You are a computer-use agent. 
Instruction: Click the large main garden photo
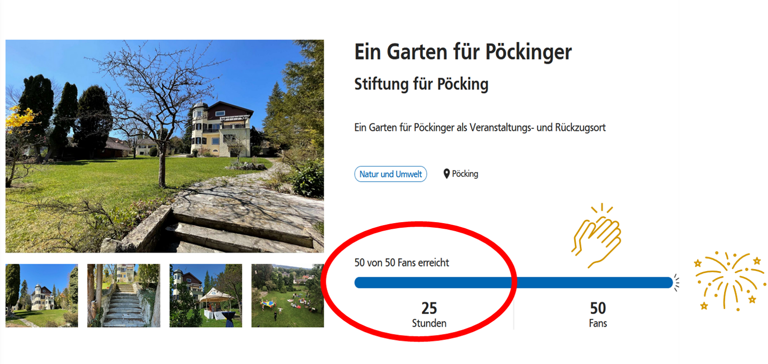pyautogui.click(x=165, y=146)
